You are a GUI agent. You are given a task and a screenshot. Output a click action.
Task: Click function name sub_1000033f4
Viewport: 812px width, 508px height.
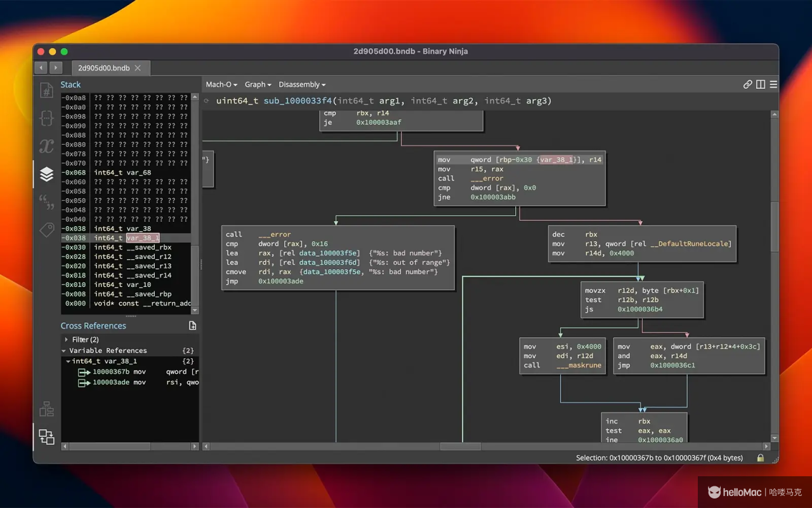click(x=298, y=100)
